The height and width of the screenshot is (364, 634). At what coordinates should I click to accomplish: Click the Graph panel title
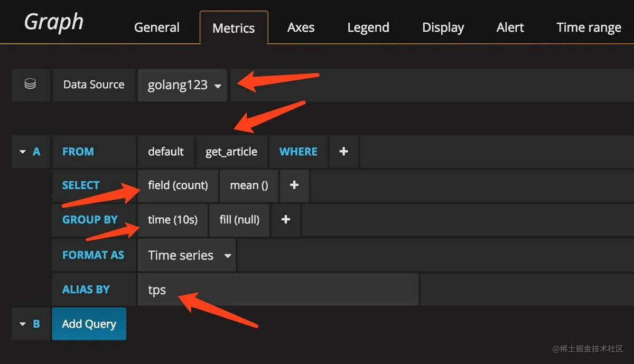tap(54, 22)
